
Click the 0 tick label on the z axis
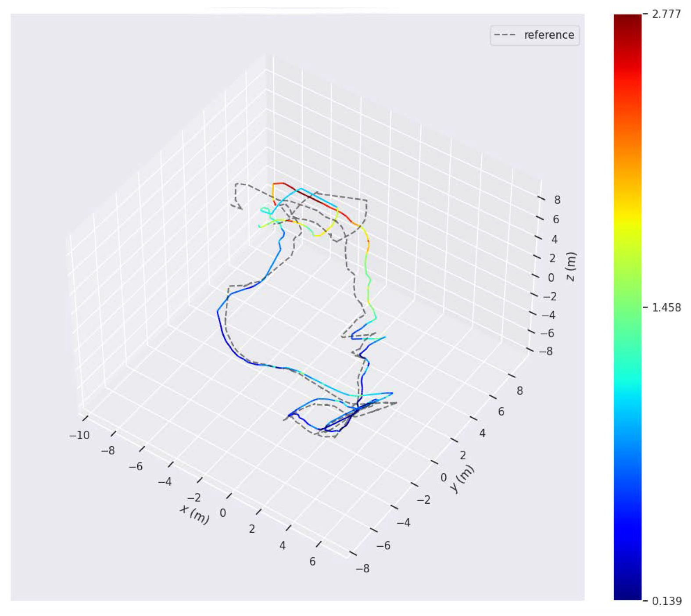[551, 277]
